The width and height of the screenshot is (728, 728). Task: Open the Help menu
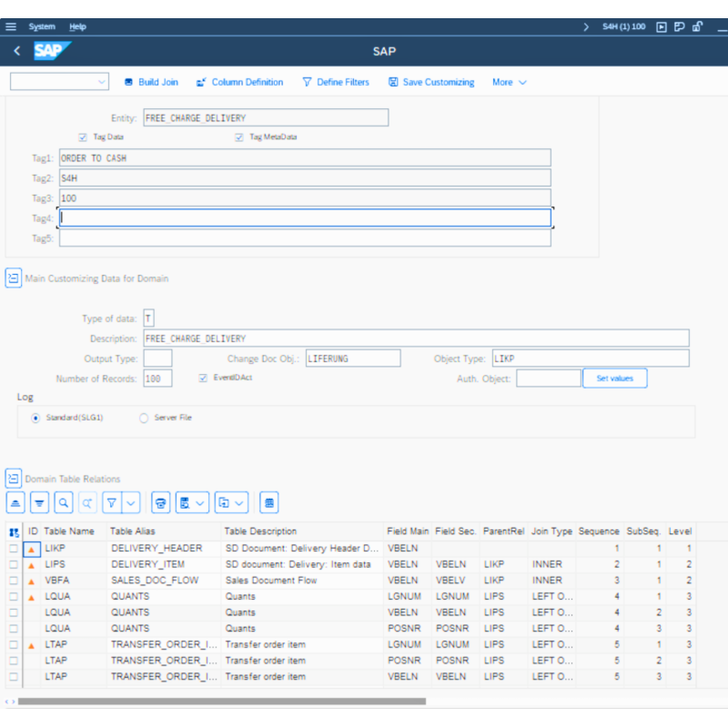click(x=78, y=26)
